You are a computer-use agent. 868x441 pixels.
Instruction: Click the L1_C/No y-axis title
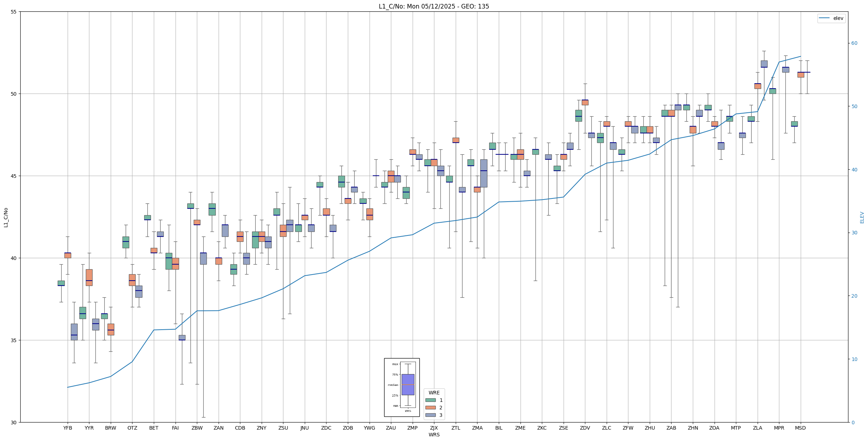coord(6,217)
